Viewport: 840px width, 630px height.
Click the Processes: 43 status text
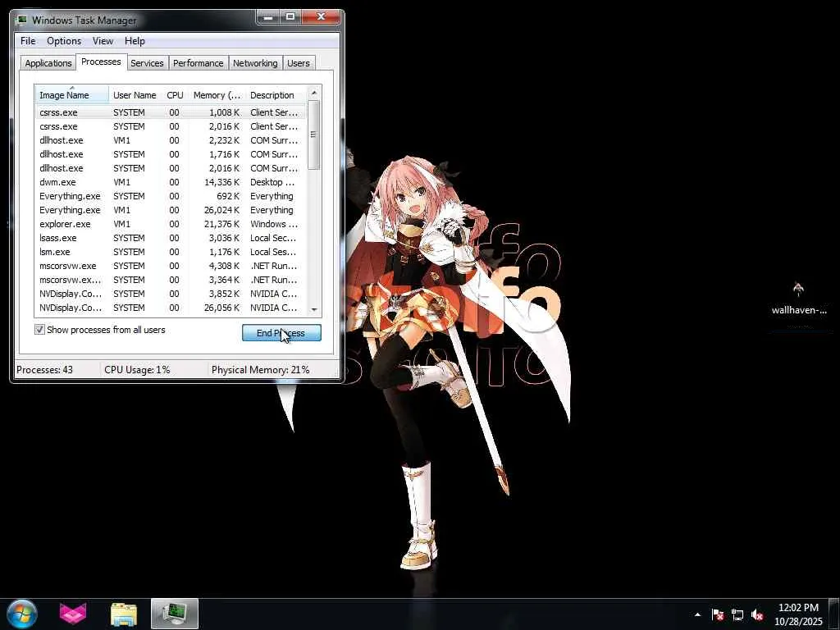click(x=44, y=370)
